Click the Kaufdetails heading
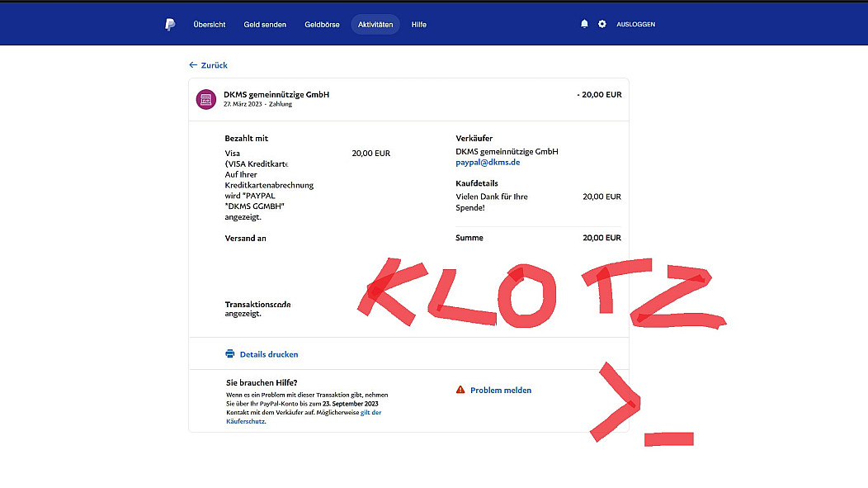 (x=477, y=183)
